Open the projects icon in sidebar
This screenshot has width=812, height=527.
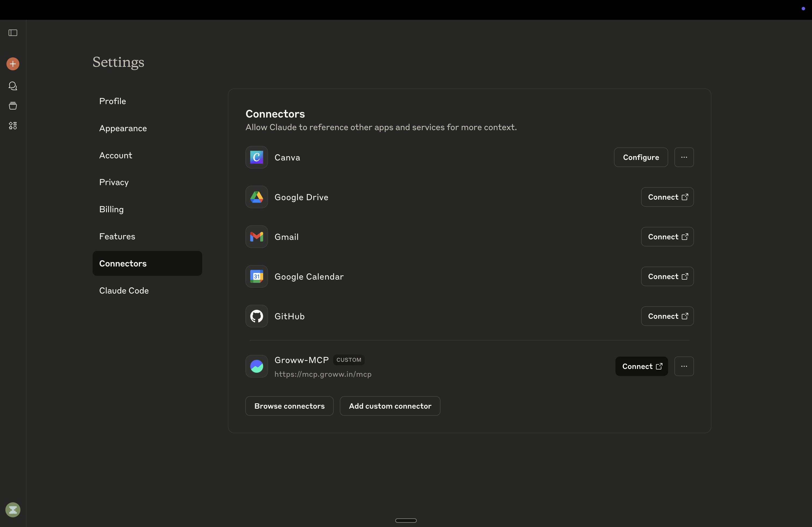pyautogui.click(x=13, y=106)
